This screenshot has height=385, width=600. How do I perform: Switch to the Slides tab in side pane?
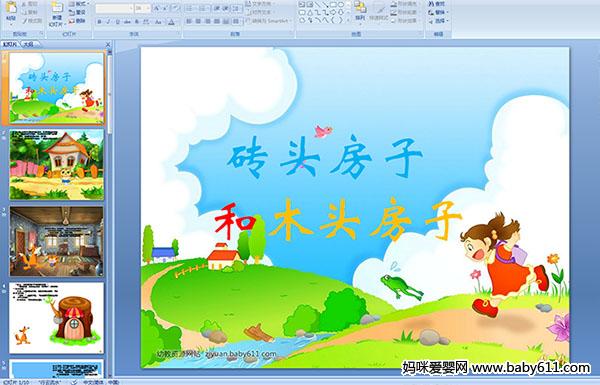point(10,44)
